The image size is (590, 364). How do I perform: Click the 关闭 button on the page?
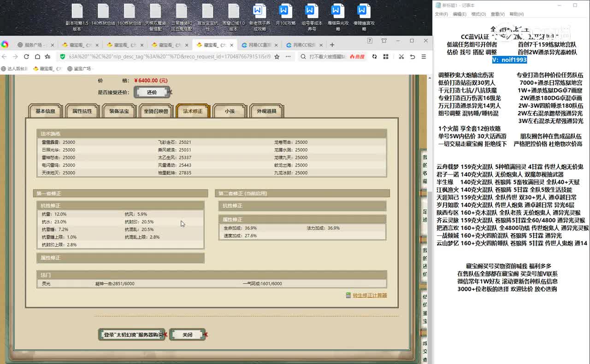click(x=187, y=335)
